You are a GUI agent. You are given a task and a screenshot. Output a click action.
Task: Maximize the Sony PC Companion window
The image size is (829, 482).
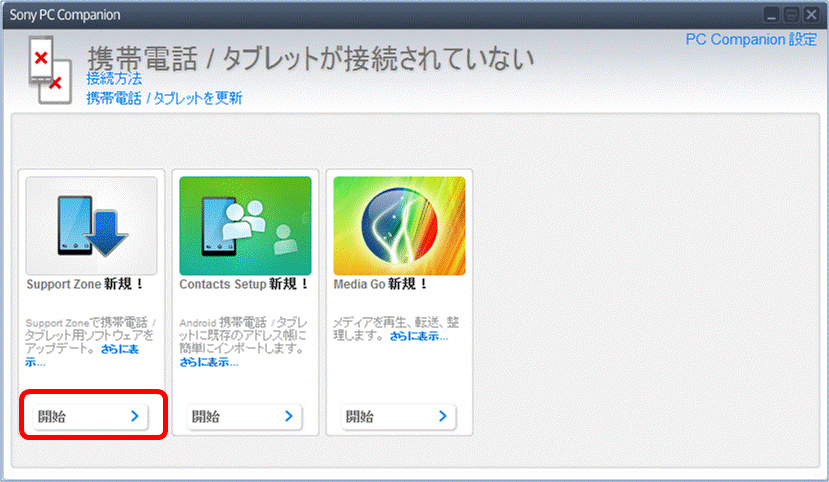coord(791,15)
